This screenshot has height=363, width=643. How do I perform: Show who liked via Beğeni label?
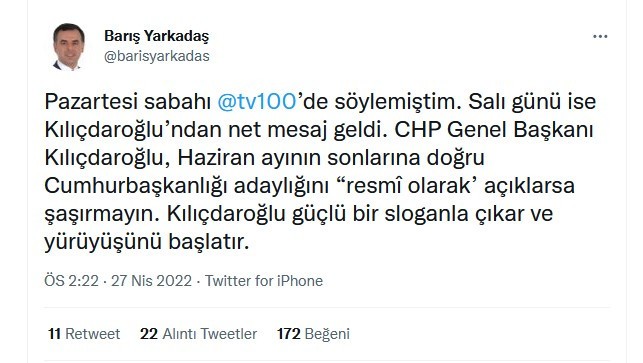327,334
